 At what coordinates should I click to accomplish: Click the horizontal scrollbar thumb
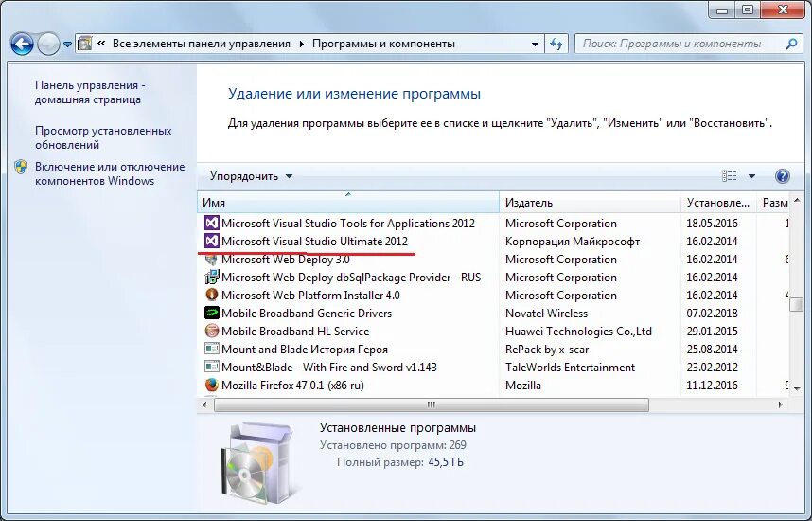(432, 404)
